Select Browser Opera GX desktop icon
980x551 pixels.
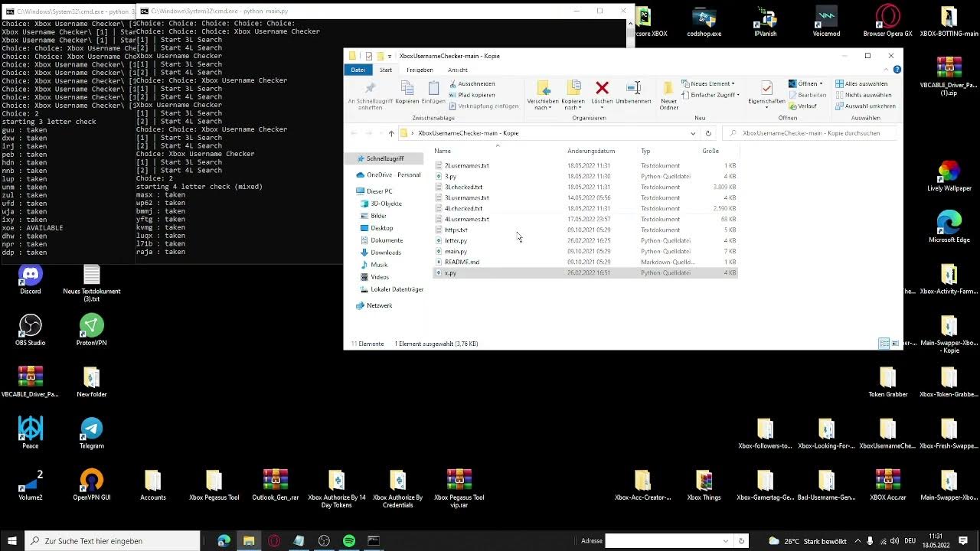click(x=887, y=21)
